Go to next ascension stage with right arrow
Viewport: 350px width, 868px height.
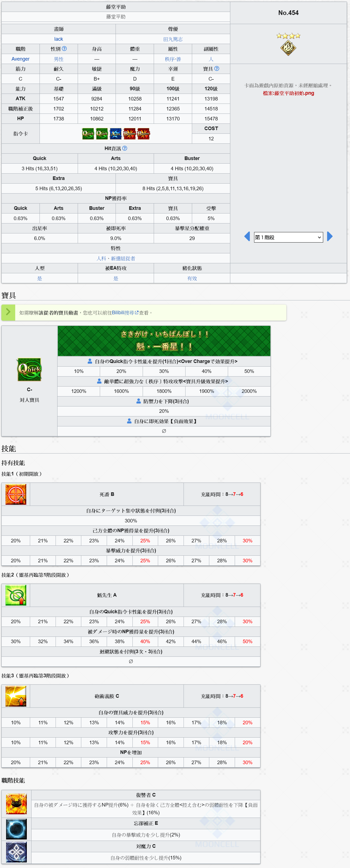[x=330, y=236]
